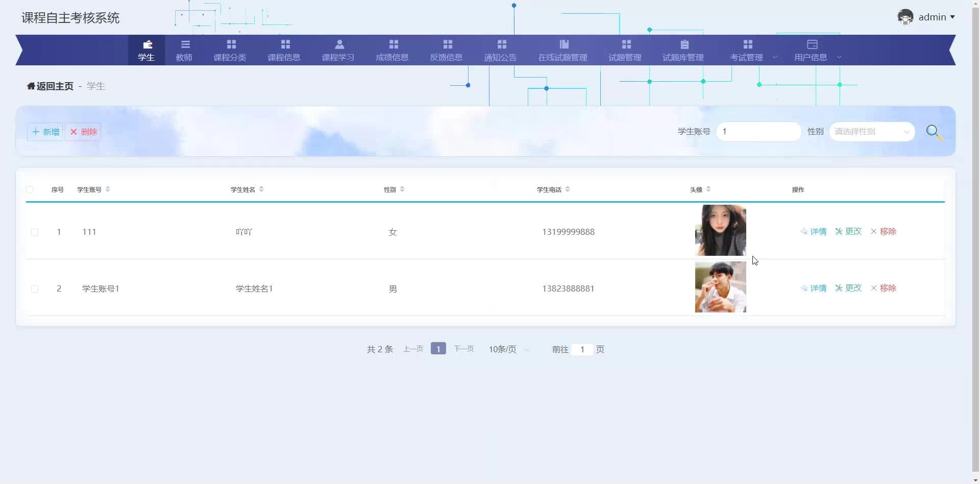Click 更改 for student 111
Image resolution: width=980 pixels, height=484 pixels.
pyautogui.click(x=848, y=231)
